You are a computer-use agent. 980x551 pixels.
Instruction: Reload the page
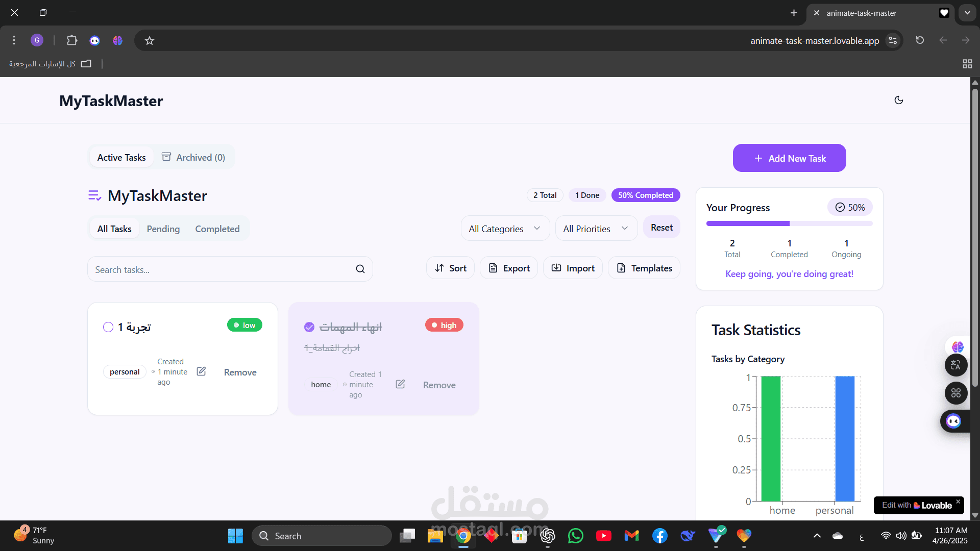click(920, 40)
